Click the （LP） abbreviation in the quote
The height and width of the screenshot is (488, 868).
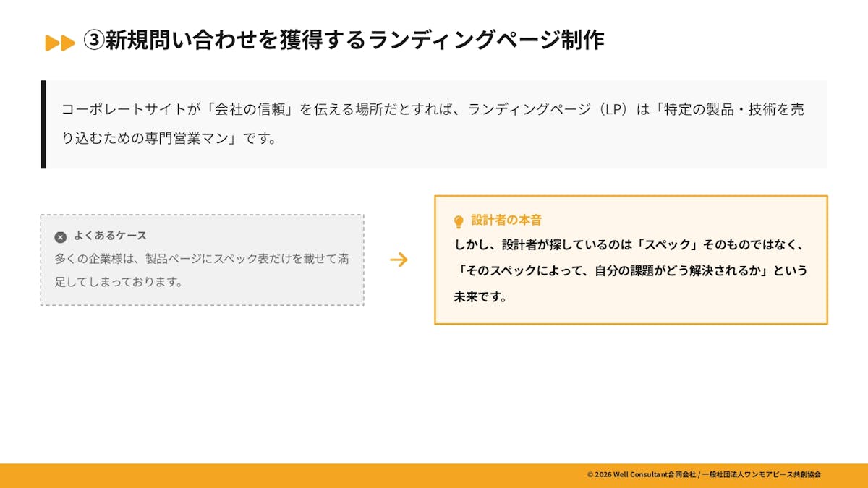614,110
